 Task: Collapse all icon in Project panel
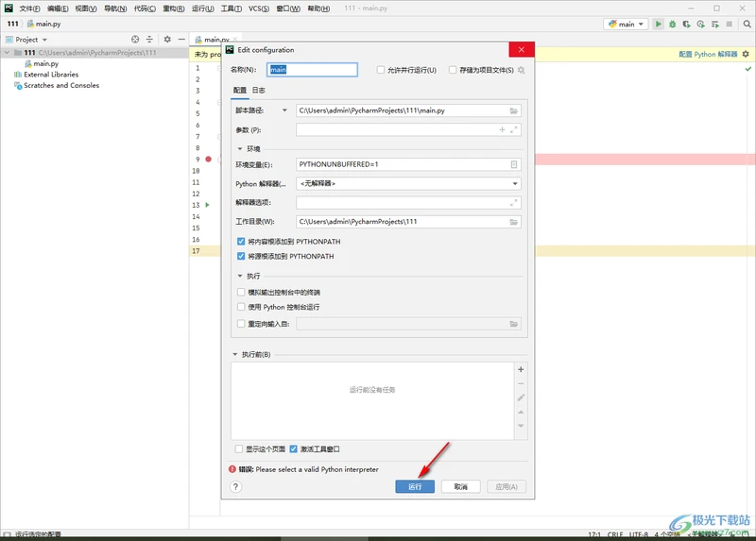(149, 40)
